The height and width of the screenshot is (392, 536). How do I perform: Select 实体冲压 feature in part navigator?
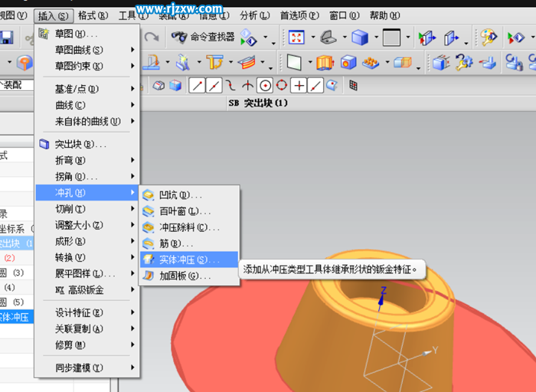point(15,316)
